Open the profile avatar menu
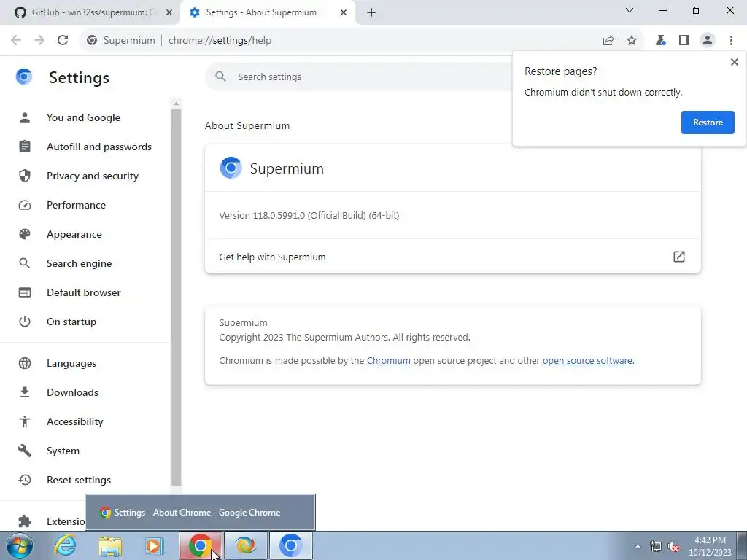Screen dimensions: 747x560 (x=708, y=41)
